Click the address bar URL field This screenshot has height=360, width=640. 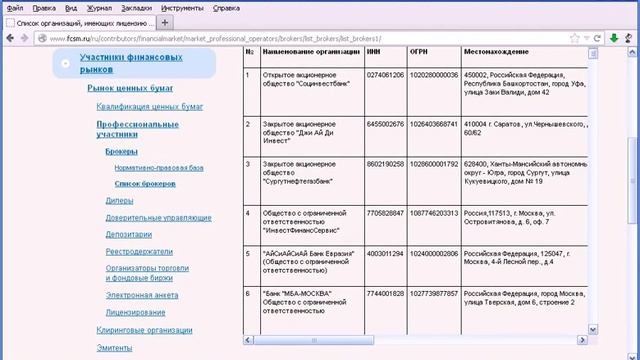coord(306,38)
